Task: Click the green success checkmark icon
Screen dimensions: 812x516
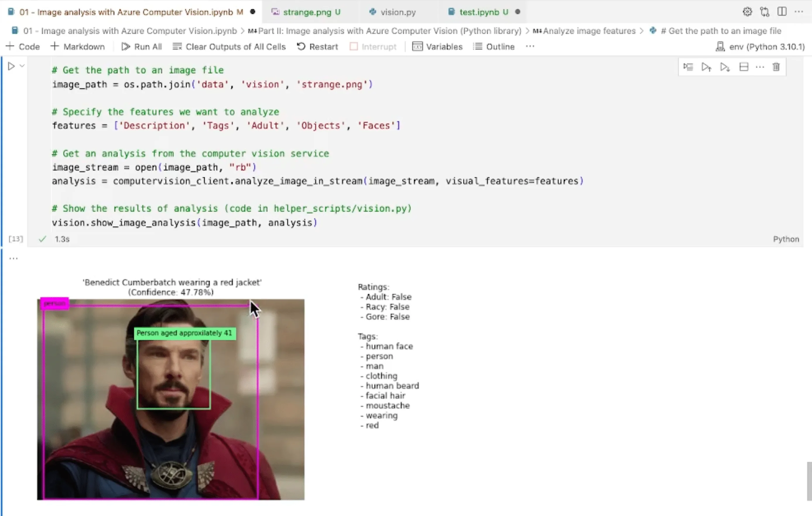Action: tap(42, 239)
